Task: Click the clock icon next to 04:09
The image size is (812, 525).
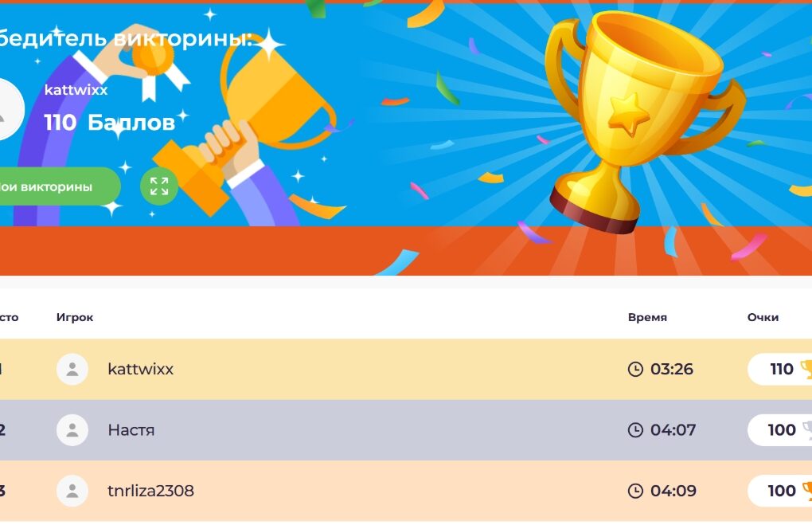Action: pyautogui.click(x=635, y=491)
